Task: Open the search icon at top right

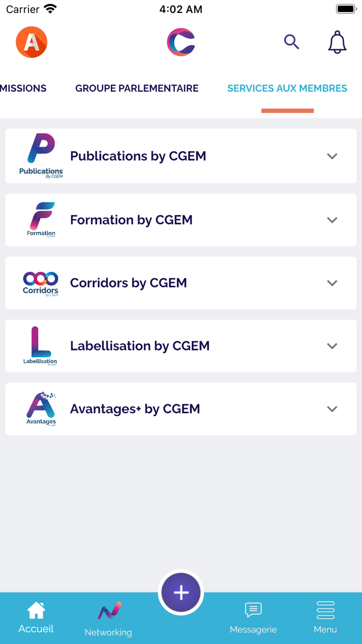Action: (292, 42)
